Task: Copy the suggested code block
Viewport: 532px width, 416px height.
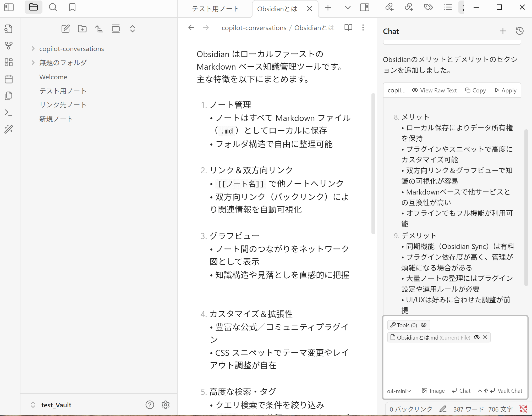Action: 475,90
